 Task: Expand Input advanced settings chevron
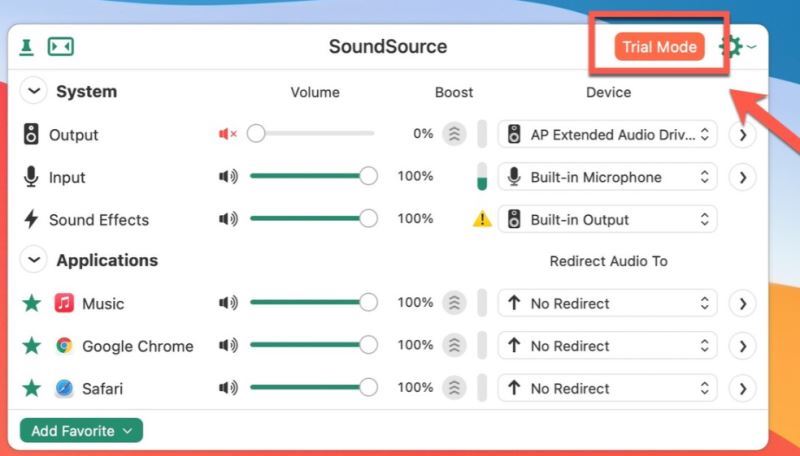click(742, 177)
